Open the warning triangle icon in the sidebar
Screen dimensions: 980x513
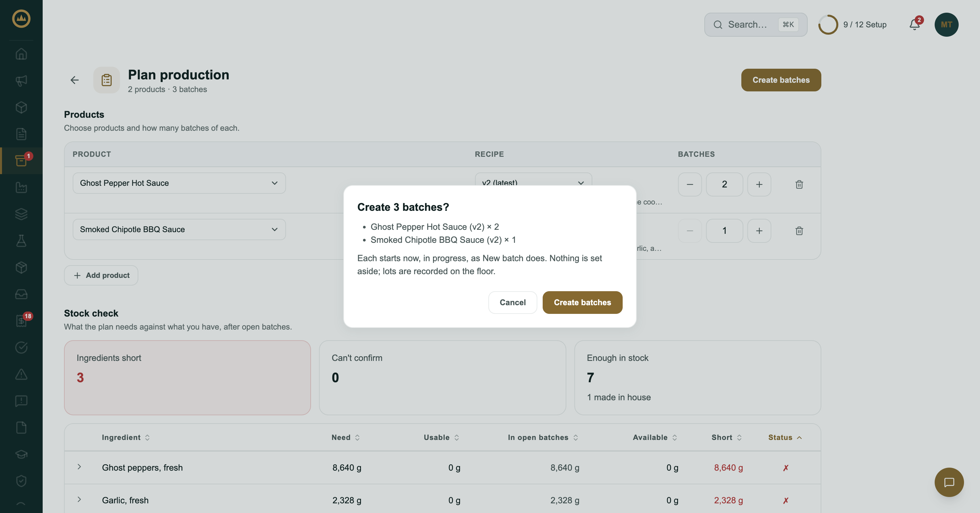[21, 374]
